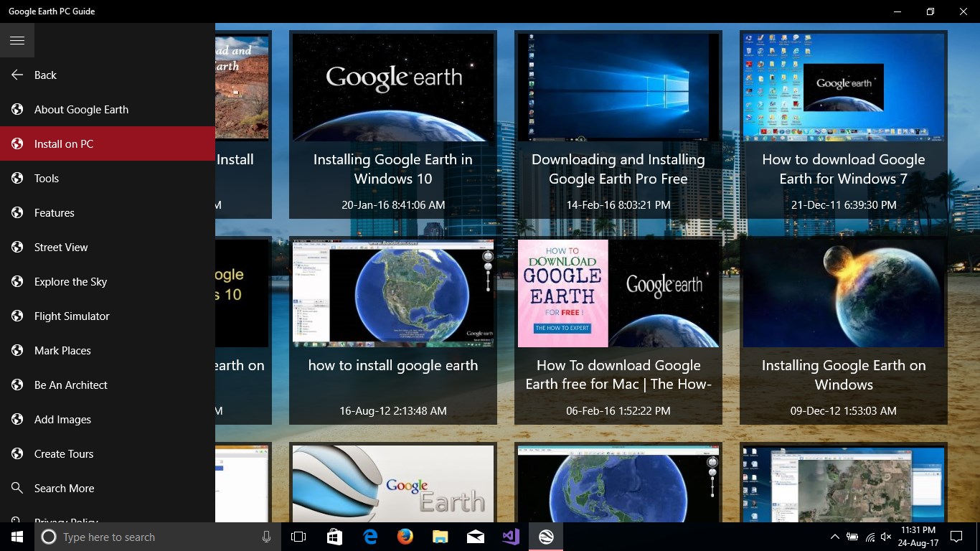Click the globe icon beside Tools
Screen dimensions: 980x551
pyautogui.click(x=17, y=178)
